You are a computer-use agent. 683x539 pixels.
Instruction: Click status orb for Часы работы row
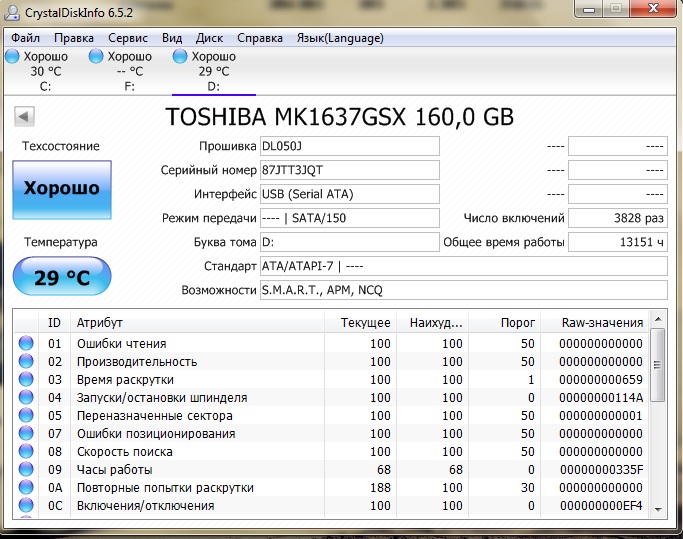click(x=26, y=469)
